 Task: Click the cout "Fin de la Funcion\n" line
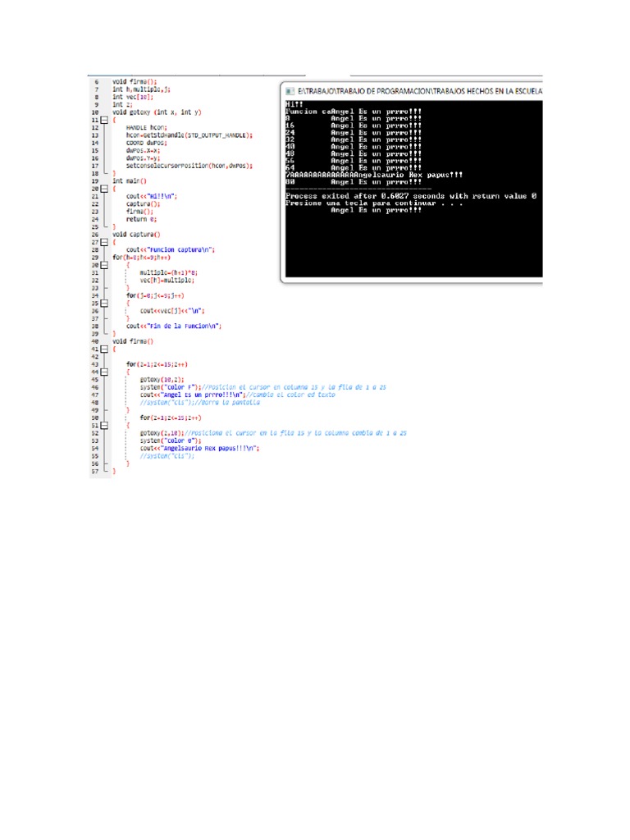[174, 326]
